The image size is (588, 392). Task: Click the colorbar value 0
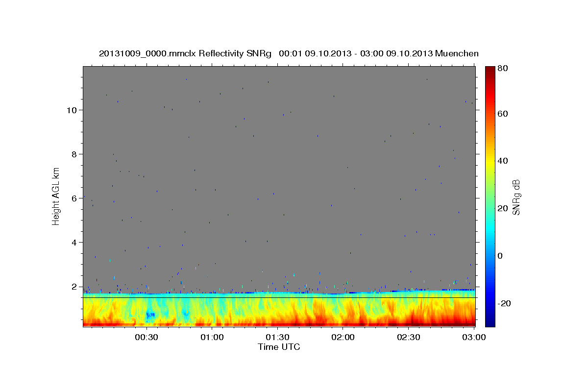point(500,256)
